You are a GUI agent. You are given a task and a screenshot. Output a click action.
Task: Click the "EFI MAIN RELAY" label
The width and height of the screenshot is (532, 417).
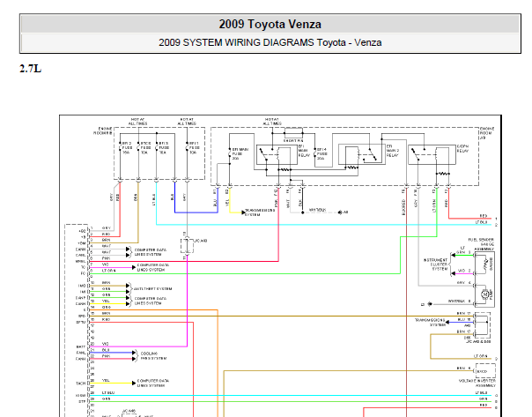tap(304, 151)
